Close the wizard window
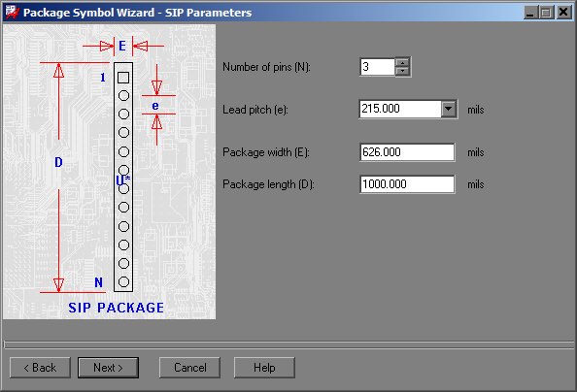Image resolution: width=577 pixels, height=392 pixels. [x=563, y=13]
